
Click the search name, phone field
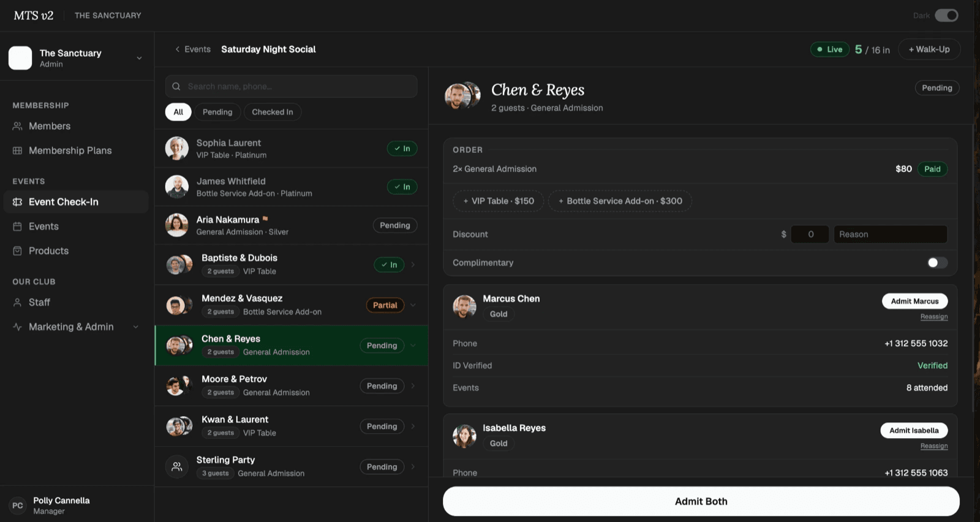pos(291,86)
